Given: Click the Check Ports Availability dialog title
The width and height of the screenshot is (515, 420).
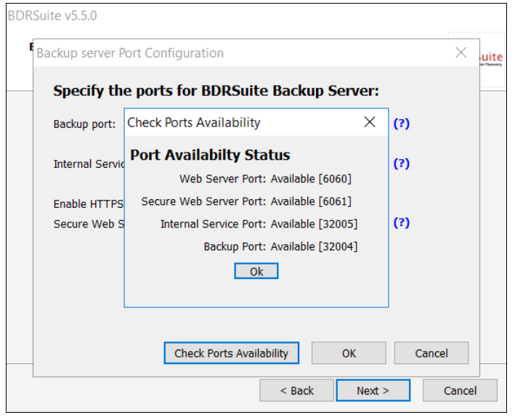Looking at the screenshot, I should pos(194,123).
